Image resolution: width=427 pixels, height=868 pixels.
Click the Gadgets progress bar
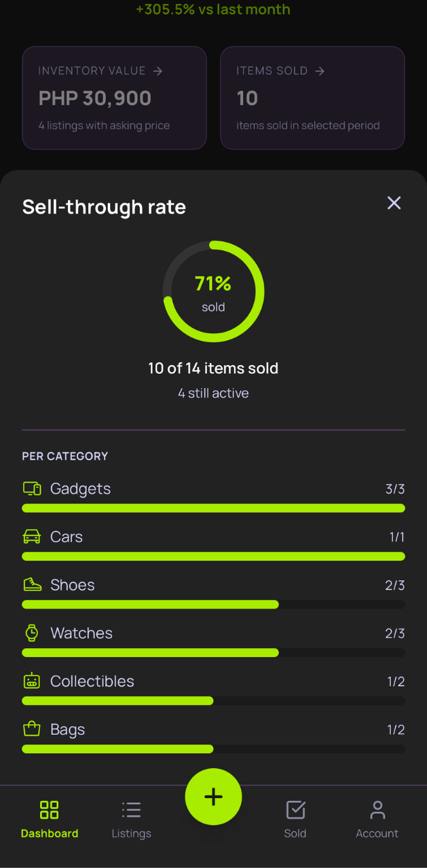coord(213,508)
